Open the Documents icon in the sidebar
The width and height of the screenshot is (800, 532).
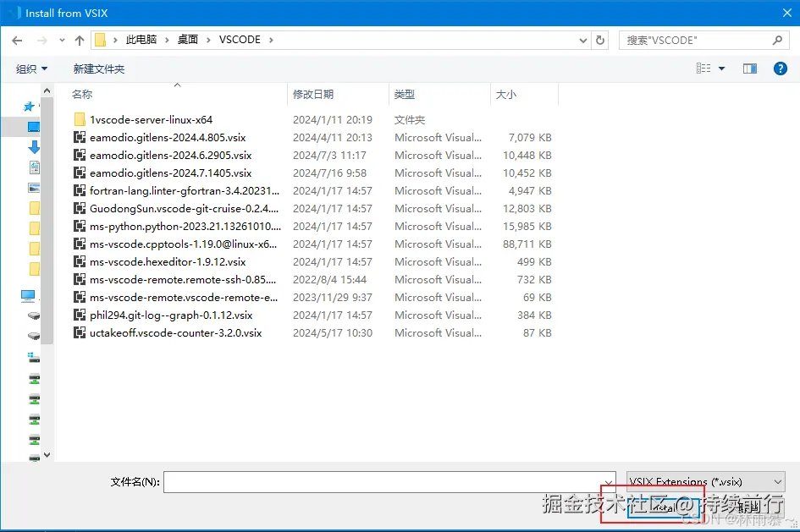point(34,167)
